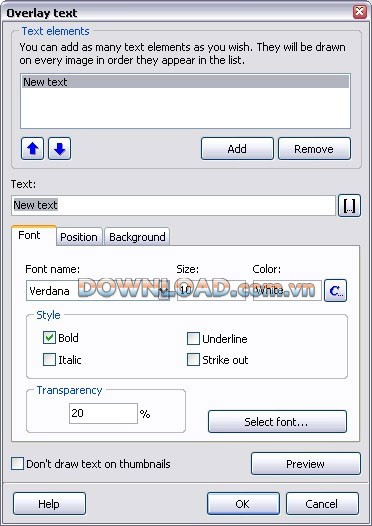Enable the Underline style checkbox
Viewport: 372px width, 526px height.
coord(193,339)
